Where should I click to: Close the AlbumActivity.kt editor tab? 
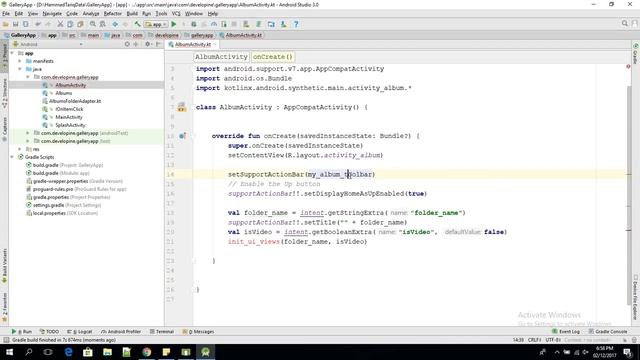pos(215,44)
